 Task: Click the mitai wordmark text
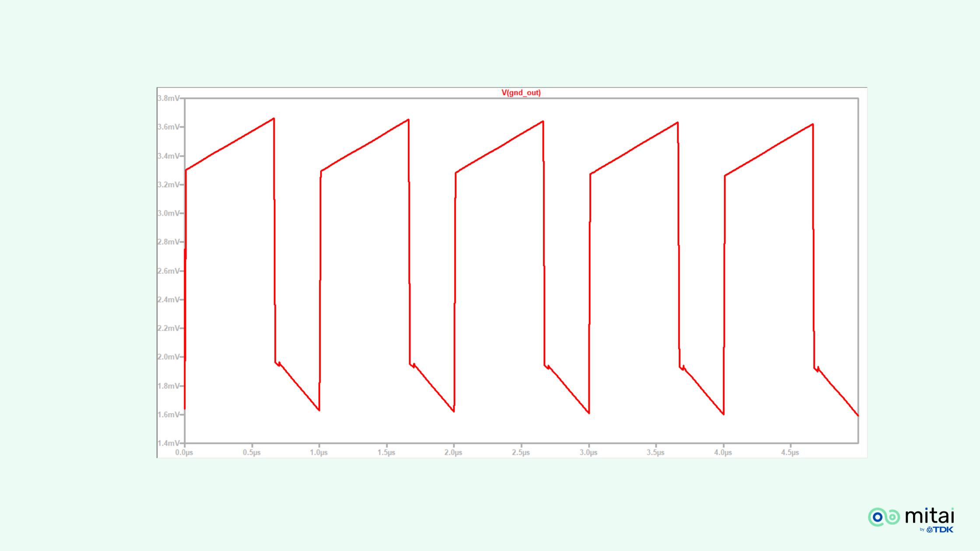[929, 516]
